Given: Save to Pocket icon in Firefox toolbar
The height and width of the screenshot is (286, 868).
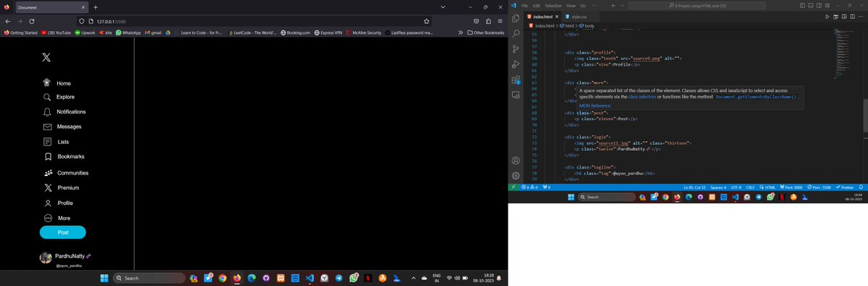Looking at the screenshot, I should [x=476, y=22].
